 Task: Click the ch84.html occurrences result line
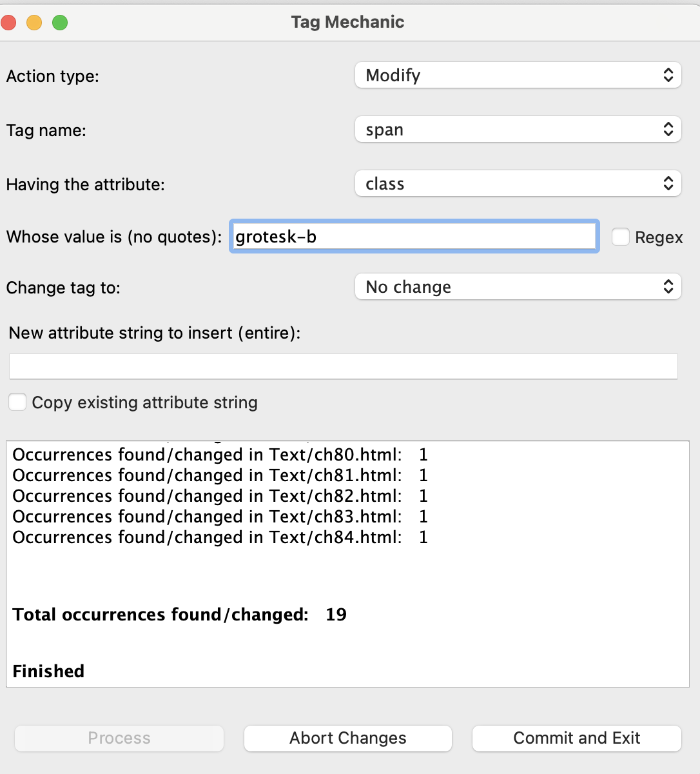[220, 537]
